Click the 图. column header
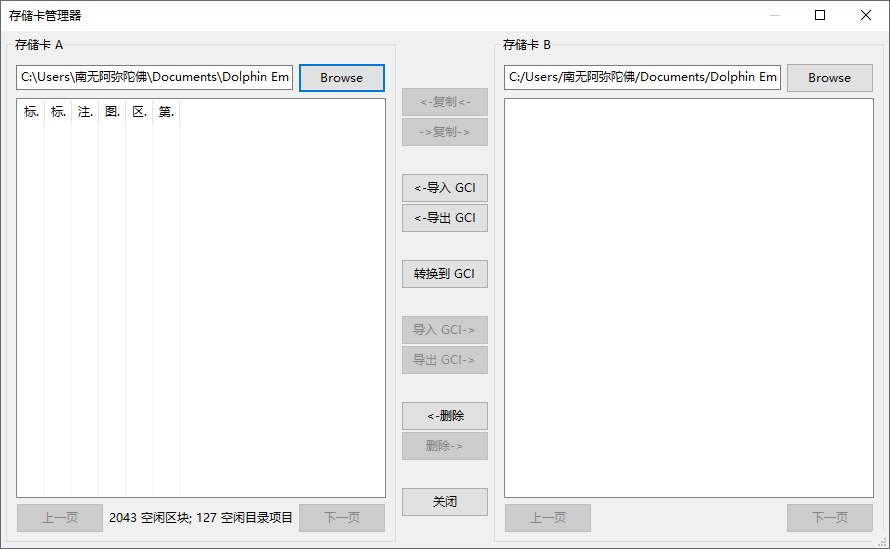Viewport: 890px width, 549px height. pos(112,112)
